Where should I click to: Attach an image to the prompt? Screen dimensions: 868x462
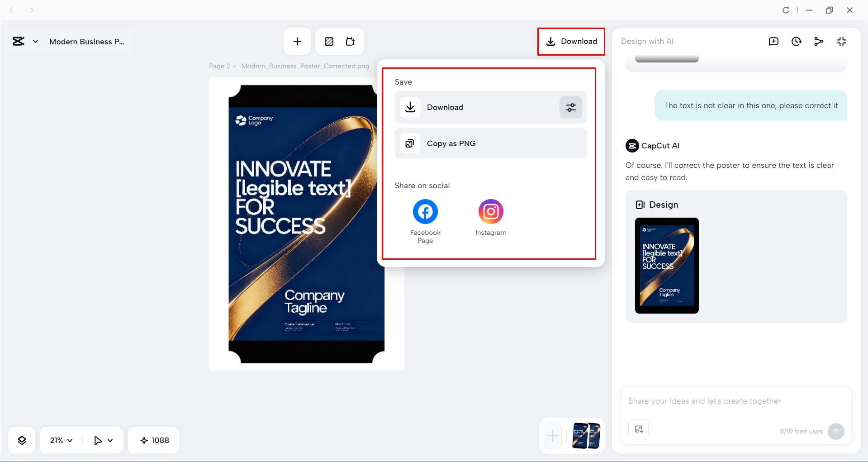click(639, 429)
